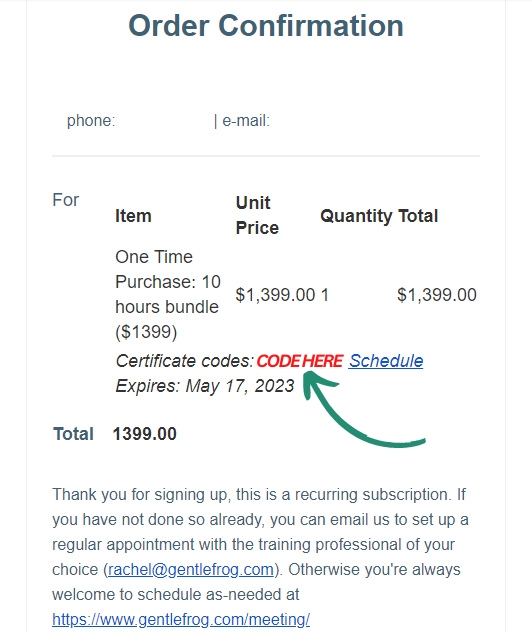The height and width of the screenshot is (632, 532).
Task: Click the $1,399.00 line total
Action: point(437,295)
